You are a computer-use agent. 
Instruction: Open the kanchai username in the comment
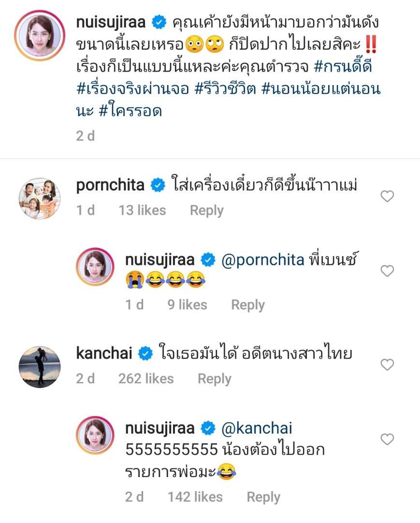point(104,353)
